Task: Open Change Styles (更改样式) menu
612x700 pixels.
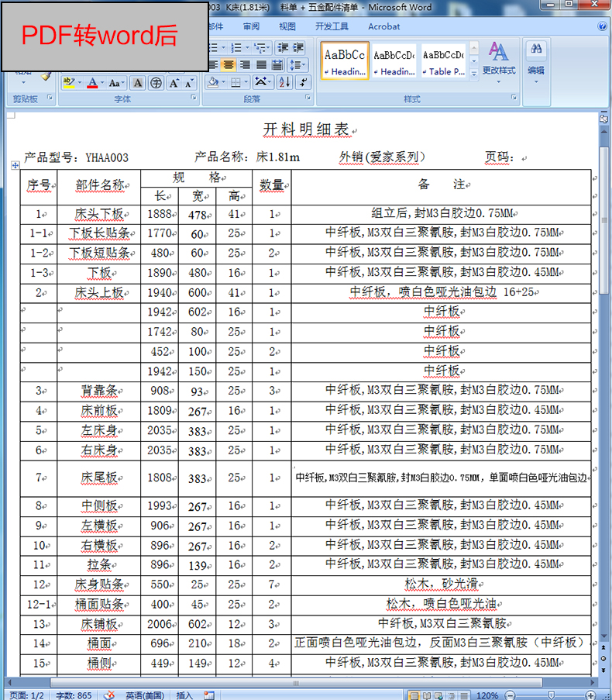Action: [499, 63]
